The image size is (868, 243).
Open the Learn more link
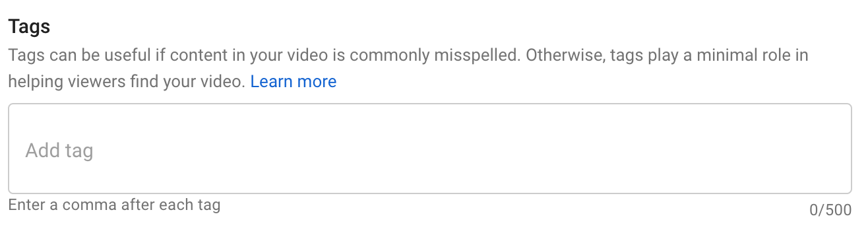pyautogui.click(x=294, y=82)
